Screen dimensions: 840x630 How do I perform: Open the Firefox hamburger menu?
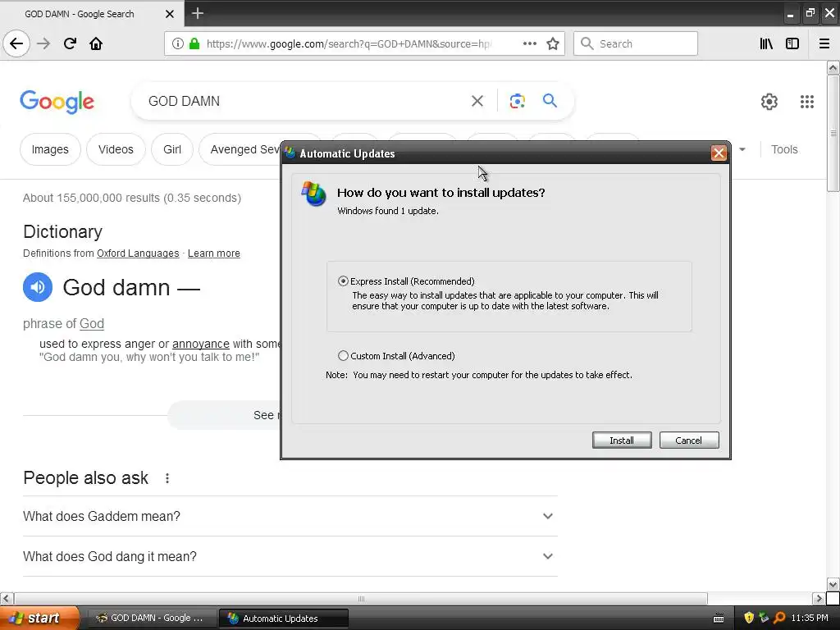pyautogui.click(x=824, y=44)
